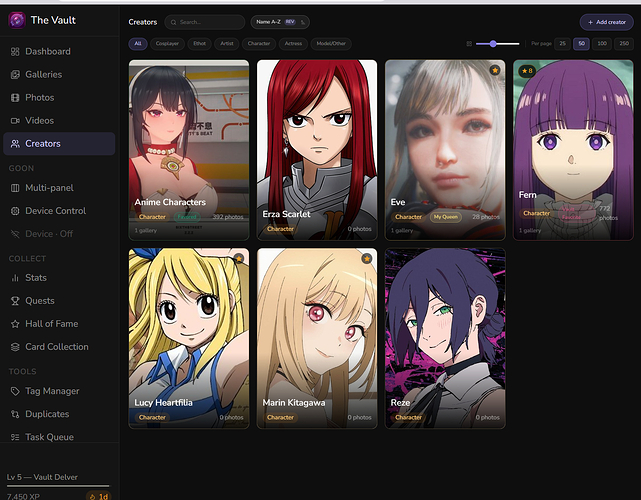This screenshot has height=500, width=641.
Task: Open the Task Queue list icon
Action: [15, 437]
